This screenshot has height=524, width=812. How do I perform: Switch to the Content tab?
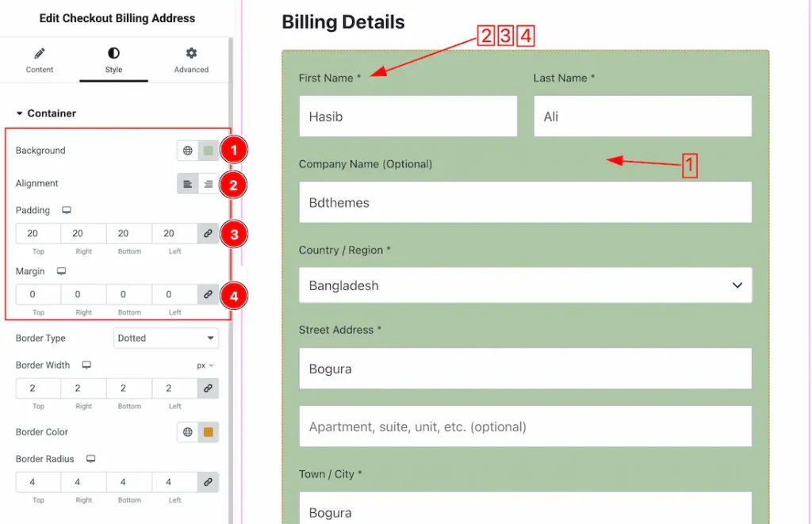40,61
